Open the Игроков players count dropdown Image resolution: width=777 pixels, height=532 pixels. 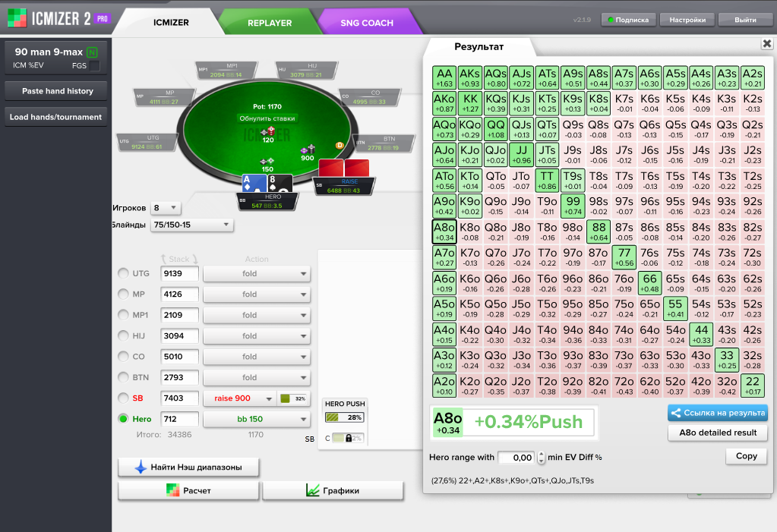(x=166, y=208)
